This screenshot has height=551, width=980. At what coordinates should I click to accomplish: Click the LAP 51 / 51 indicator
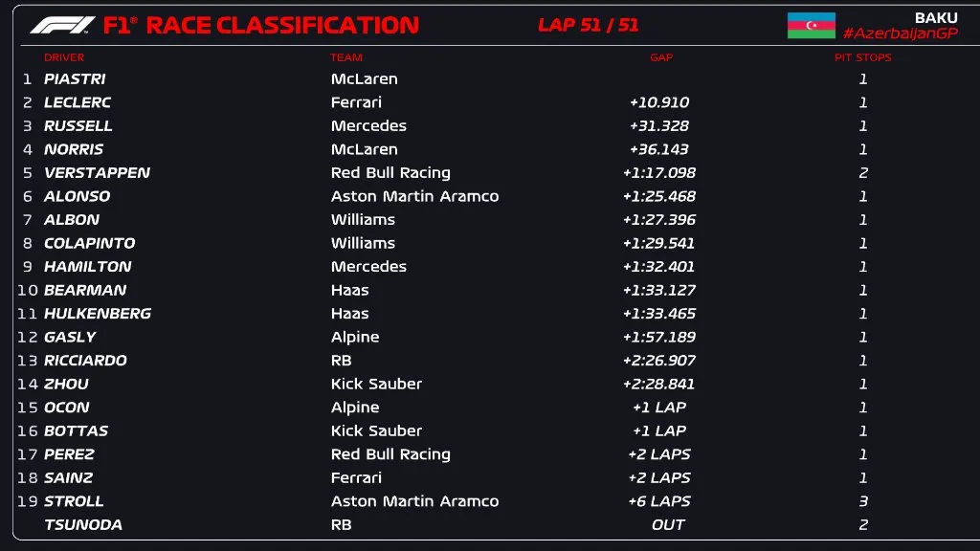tap(588, 25)
